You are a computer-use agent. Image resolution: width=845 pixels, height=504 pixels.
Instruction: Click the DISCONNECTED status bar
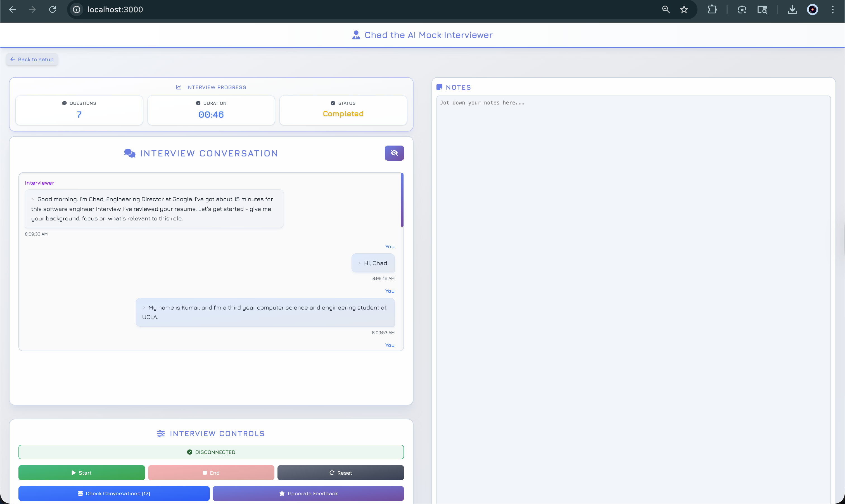pos(211,452)
